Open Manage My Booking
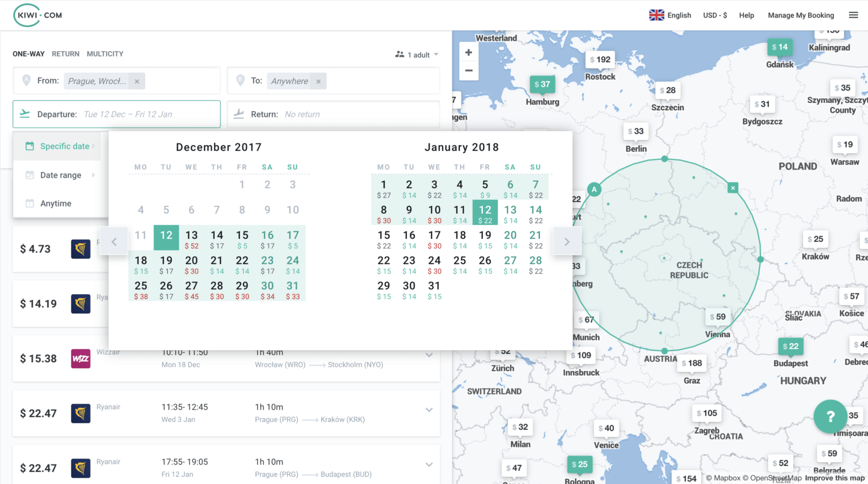The image size is (868, 484). click(x=801, y=15)
